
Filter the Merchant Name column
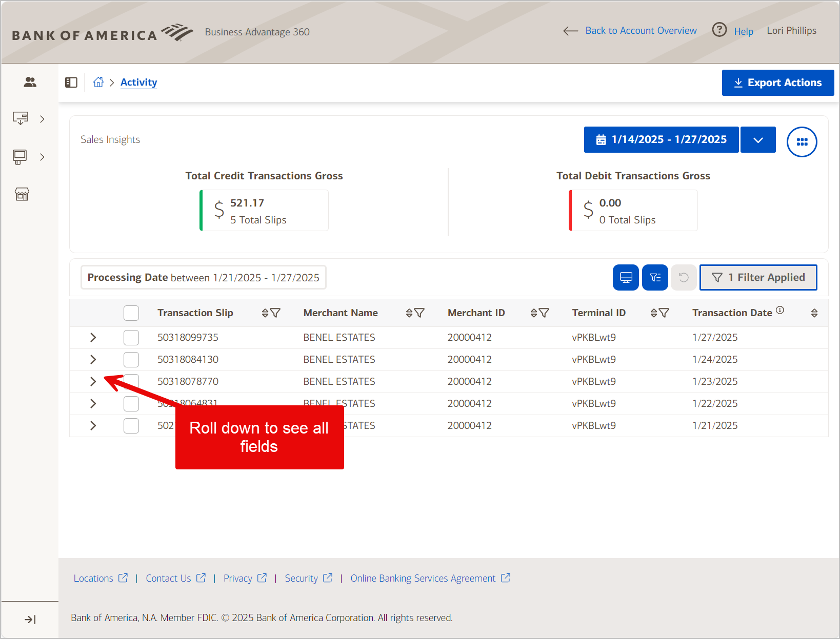(x=419, y=313)
